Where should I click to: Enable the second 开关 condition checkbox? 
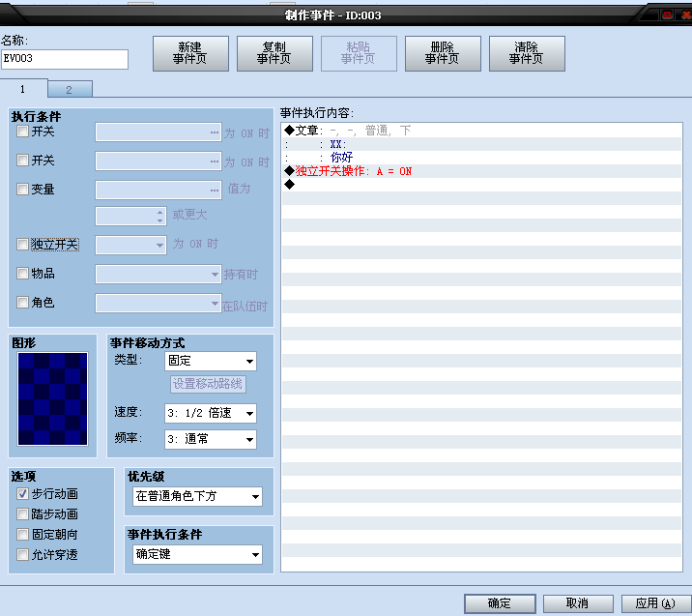[x=22, y=160]
